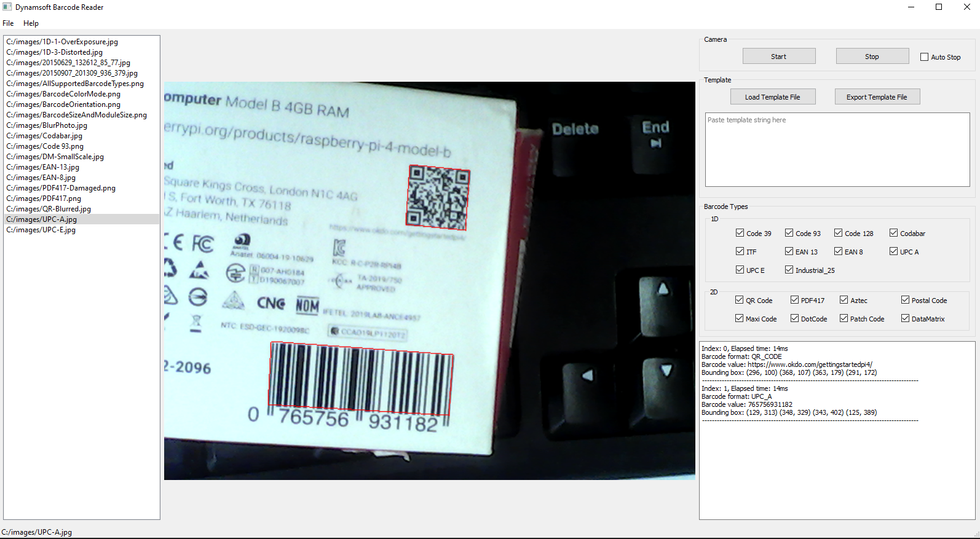Open the File menu

[8, 23]
